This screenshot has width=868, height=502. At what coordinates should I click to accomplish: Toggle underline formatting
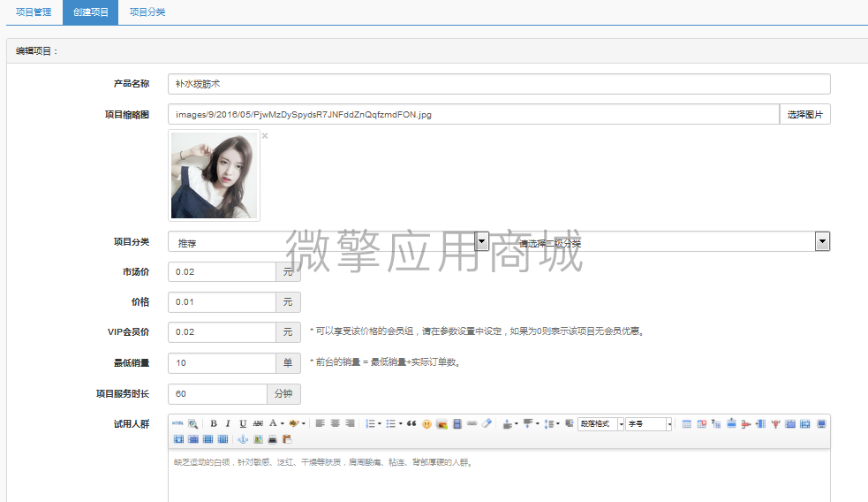[x=243, y=423]
